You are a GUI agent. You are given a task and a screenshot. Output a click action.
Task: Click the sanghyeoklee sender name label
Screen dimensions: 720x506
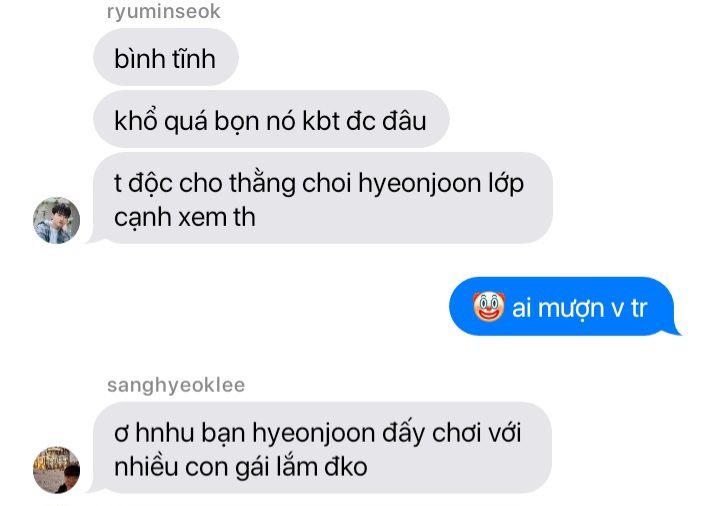pos(176,385)
